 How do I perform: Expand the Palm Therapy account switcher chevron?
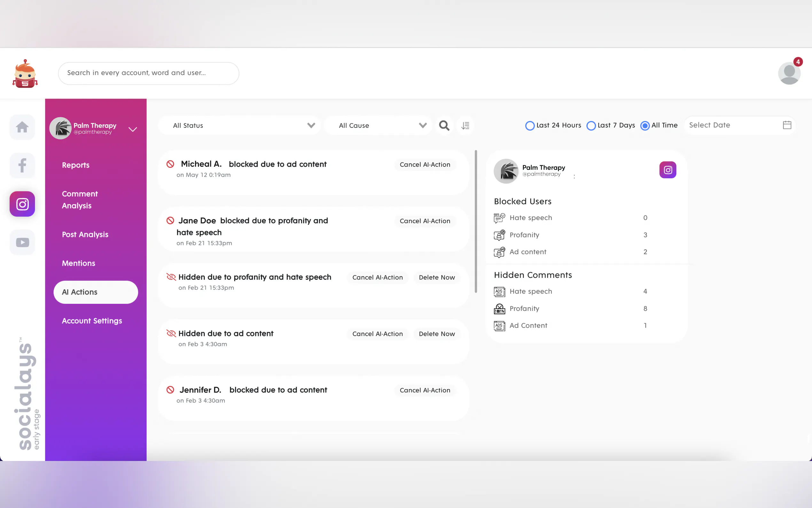click(133, 129)
